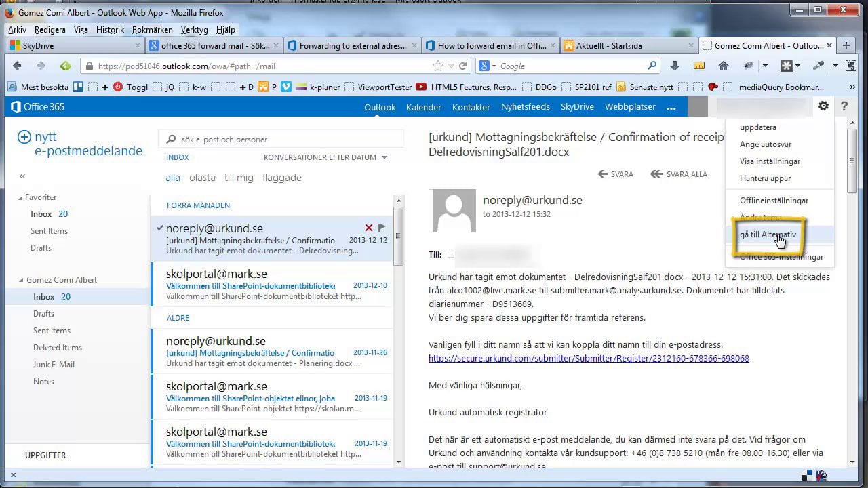868x488 pixels.
Task: Bookmark this page with the star icon
Action: point(439,66)
